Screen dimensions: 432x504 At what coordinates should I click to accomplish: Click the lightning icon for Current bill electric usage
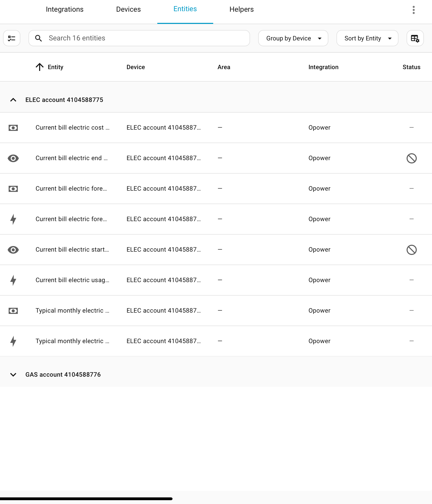pyautogui.click(x=13, y=280)
